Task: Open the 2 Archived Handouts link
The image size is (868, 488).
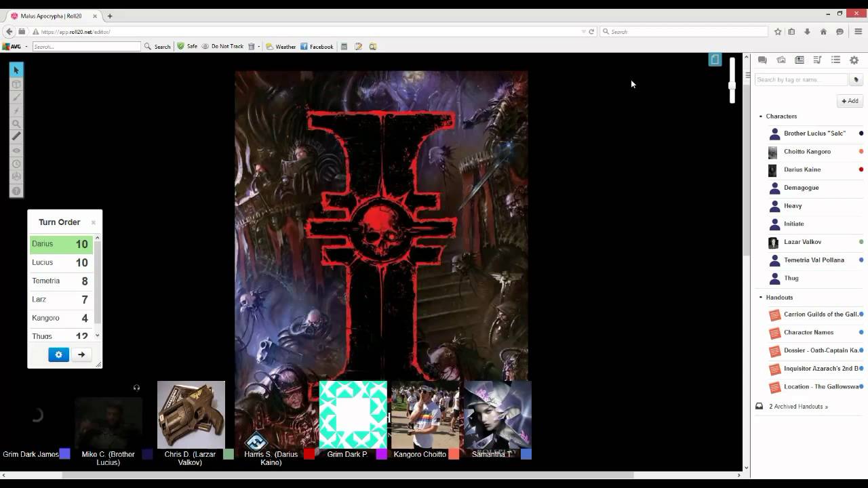Action: click(798, 407)
